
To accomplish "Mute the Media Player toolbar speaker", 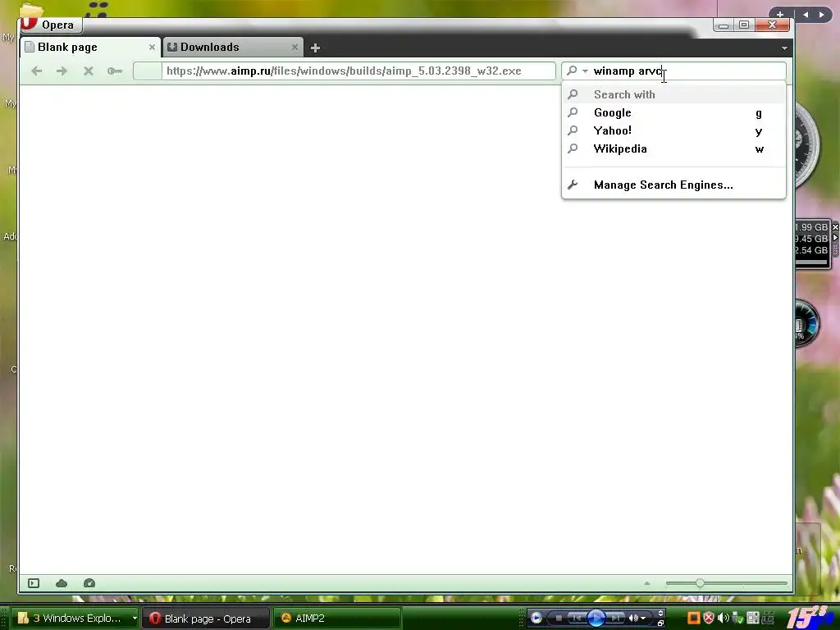I will pos(633,619).
